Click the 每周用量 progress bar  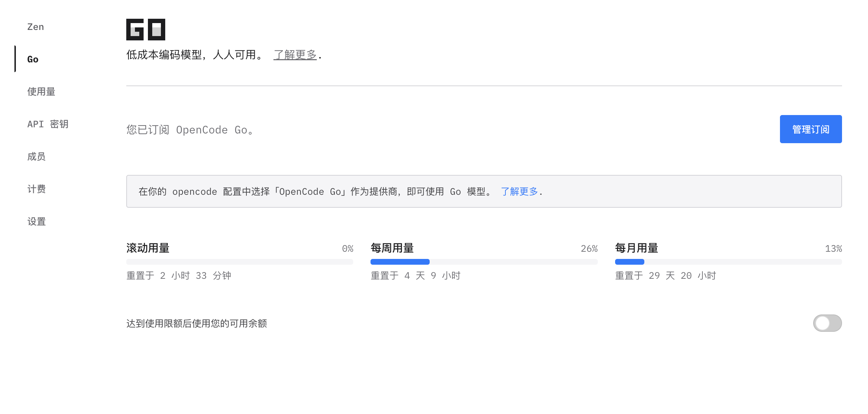click(484, 262)
